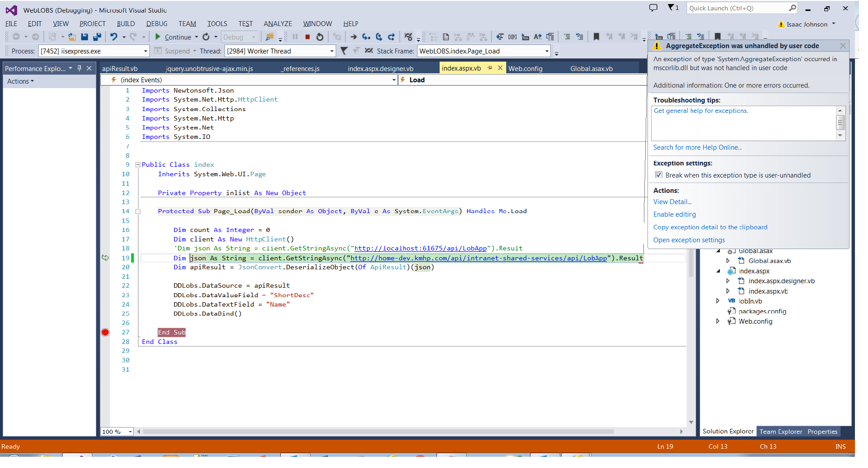The height and width of the screenshot is (468, 868).
Task: Click the green Continue play icon
Action: [157, 37]
